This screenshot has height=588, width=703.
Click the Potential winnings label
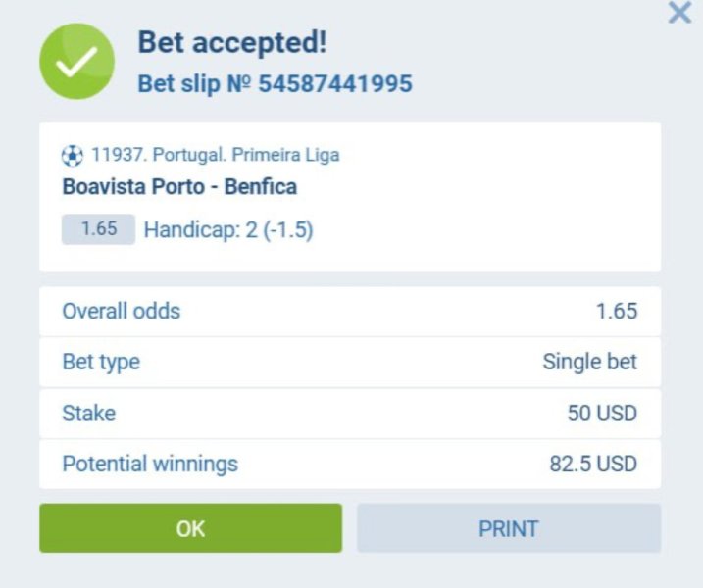(150, 464)
